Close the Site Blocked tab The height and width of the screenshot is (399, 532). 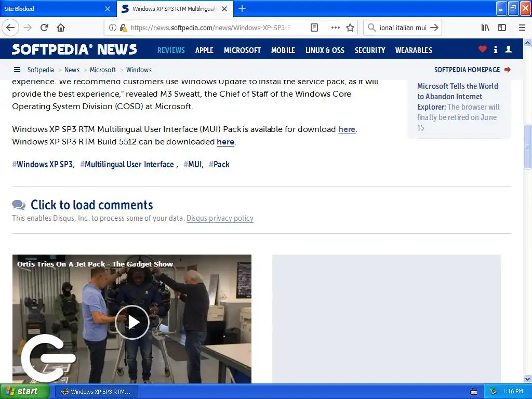[x=108, y=9]
